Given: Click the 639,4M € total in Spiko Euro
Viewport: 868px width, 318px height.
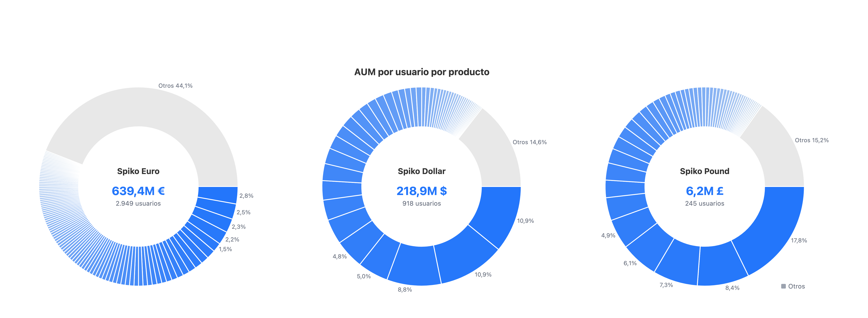Looking at the screenshot, I should click(138, 191).
